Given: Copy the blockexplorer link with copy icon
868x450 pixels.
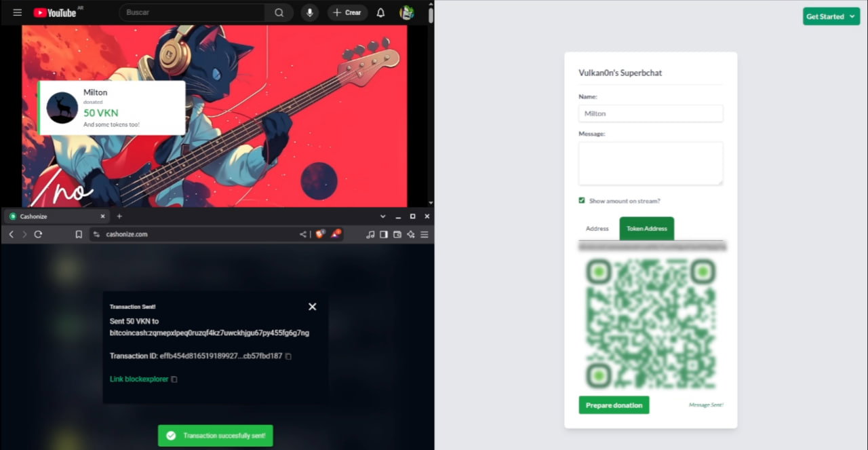Looking at the screenshot, I should (x=174, y=379).
